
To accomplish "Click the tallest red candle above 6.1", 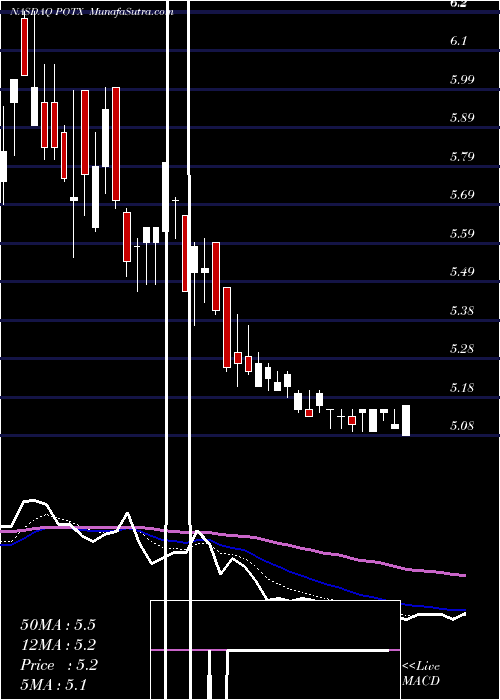I will (25, 47).
